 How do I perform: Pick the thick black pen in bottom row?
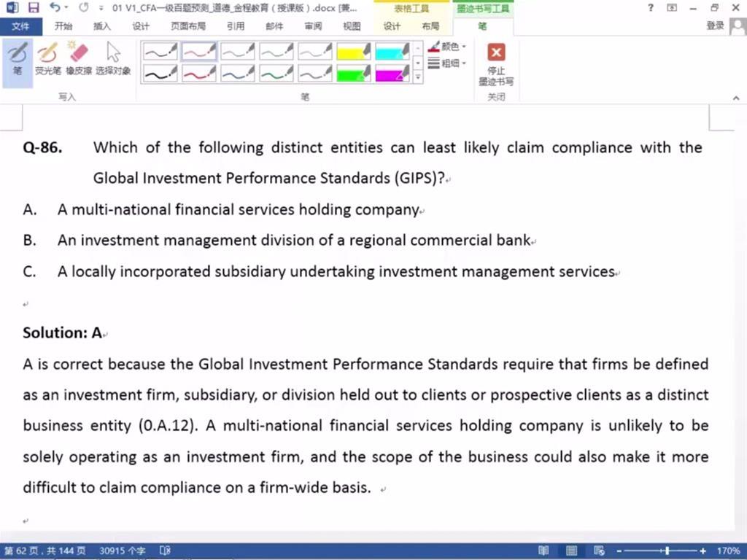pos(160,74)
